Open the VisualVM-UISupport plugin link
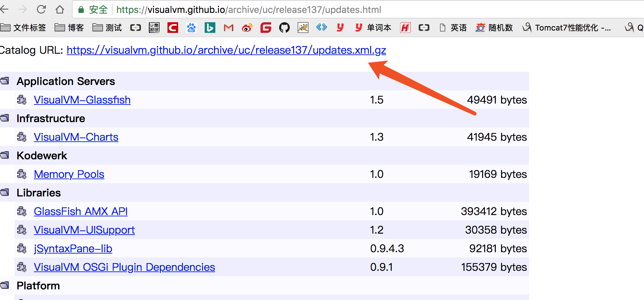644x300 pixels. point(84,230)
